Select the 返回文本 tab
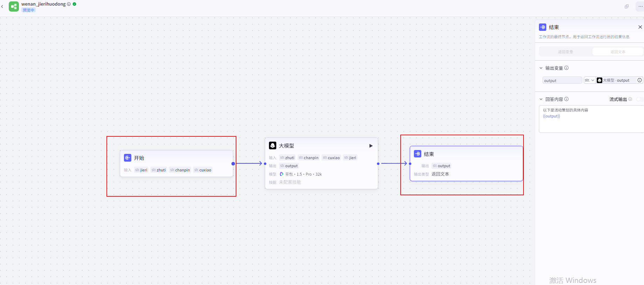Viewport: 644px width, 285px height. click(x=618, y=52)
